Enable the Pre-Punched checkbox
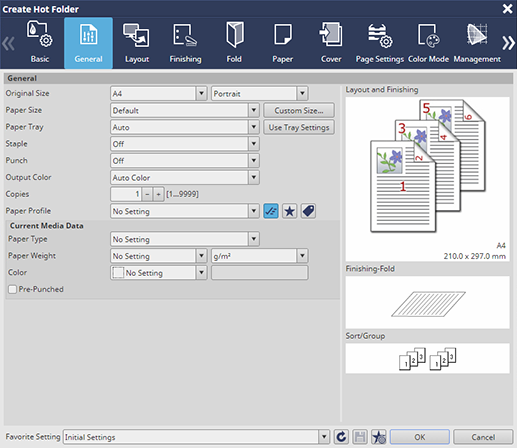517x448 pixels. click(x=12, y=289)
